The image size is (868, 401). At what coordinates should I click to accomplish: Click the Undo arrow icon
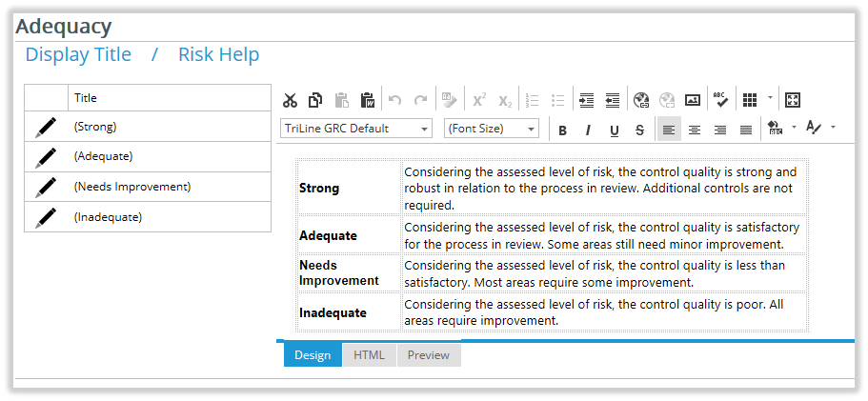coord(394,100)
